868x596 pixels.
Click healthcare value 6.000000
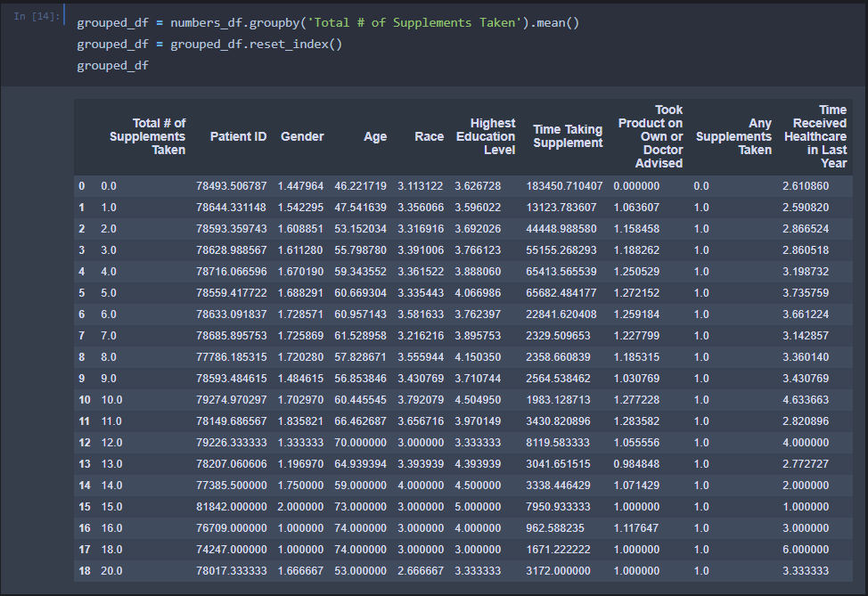point(806,550)
